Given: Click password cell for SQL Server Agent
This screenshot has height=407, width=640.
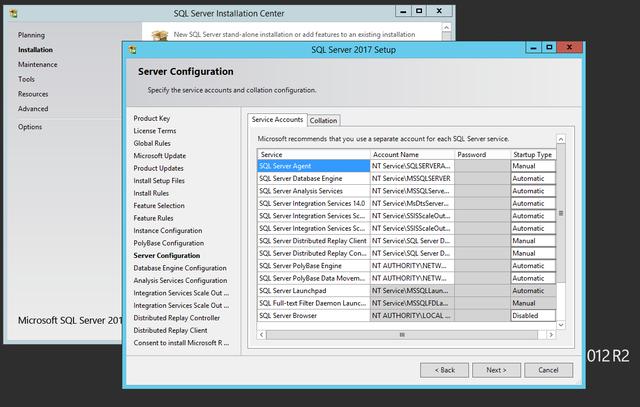Looking at the screenshot, I should [482, 166].
